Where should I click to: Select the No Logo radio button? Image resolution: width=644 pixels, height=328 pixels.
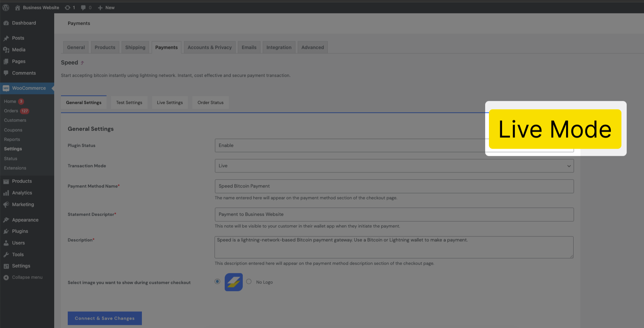point(249,281)
